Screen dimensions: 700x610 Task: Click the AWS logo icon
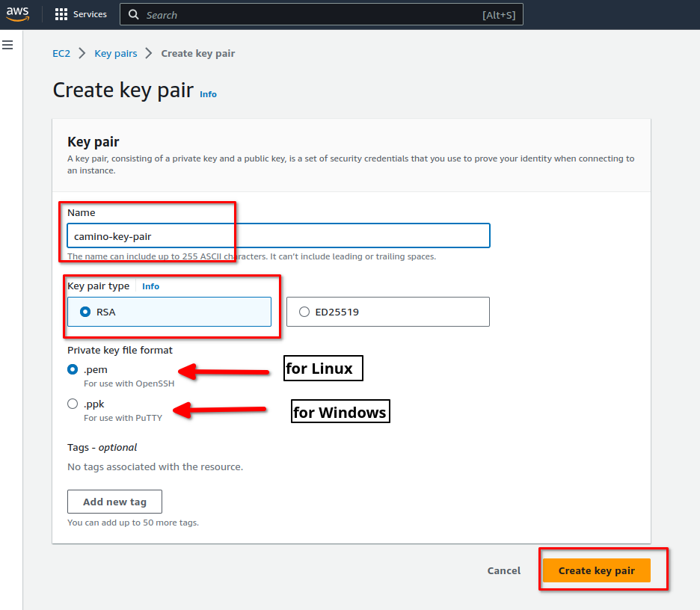(19, 14)
